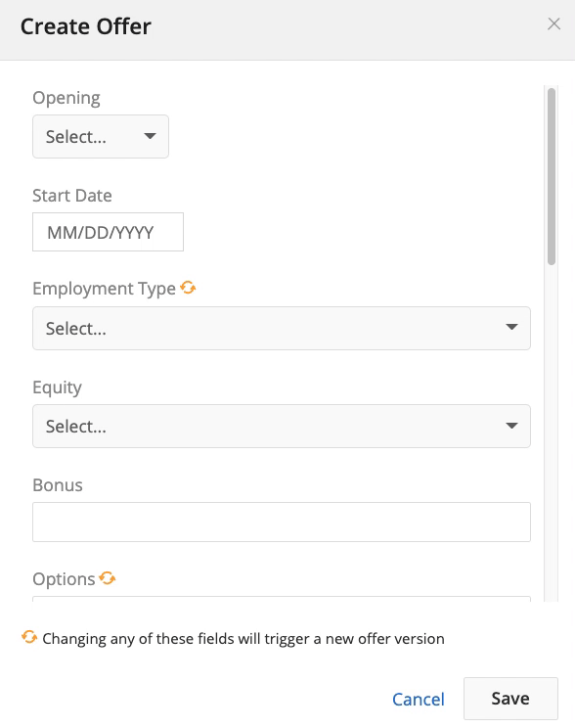The image size is (575, 728).
Task: Click the form's vertical scrollbar thumb
Action: pos(552,176)
